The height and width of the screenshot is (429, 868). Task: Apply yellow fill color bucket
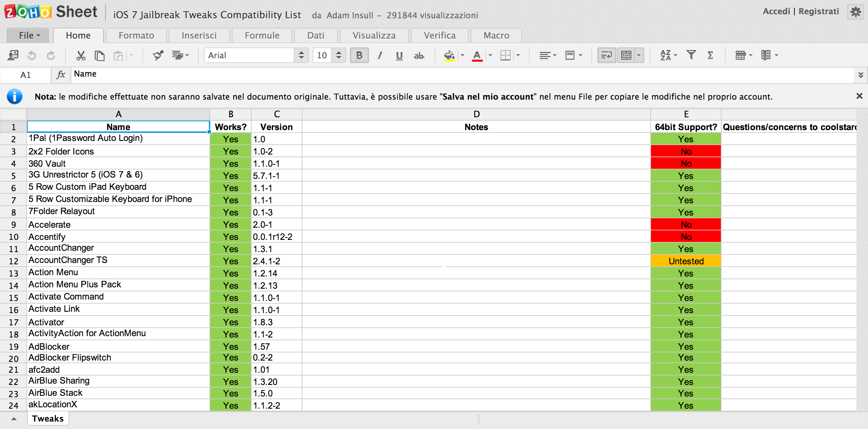click(x=450, y=55)
